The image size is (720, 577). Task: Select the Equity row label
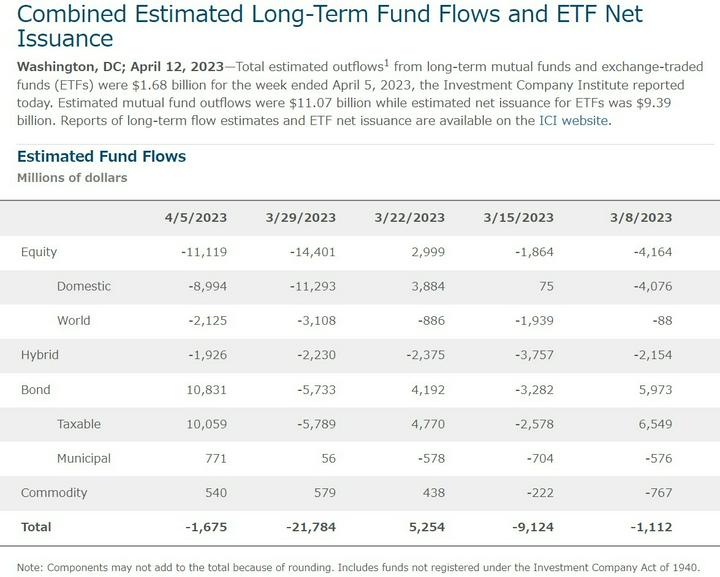point(39,252)
